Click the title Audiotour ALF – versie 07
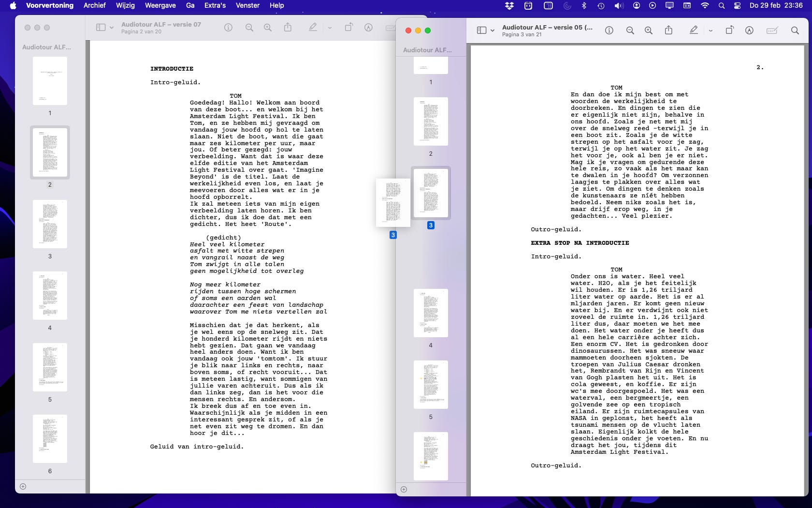 tap(161, 24)
